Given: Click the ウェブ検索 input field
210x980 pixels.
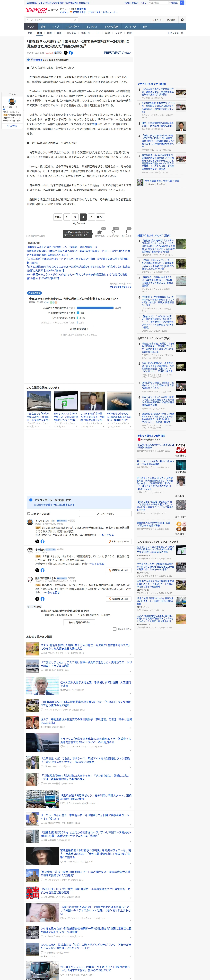Looking at the screenshot, I should click(158, 3).
